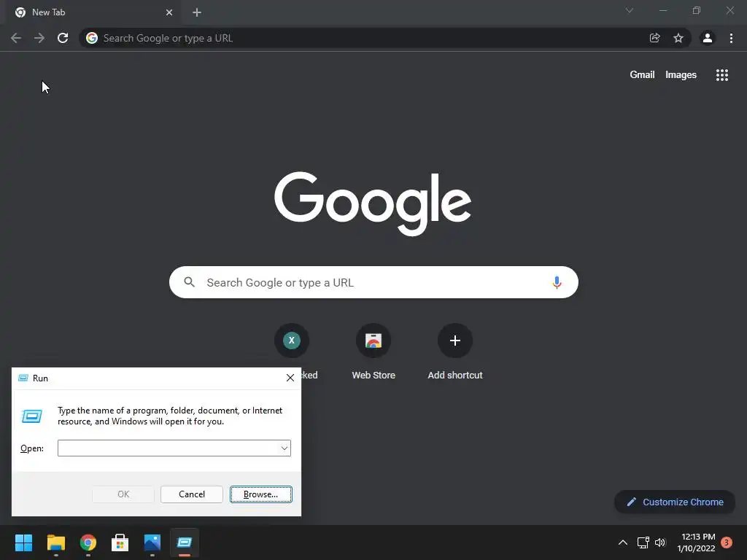Open the clock and date flyout
The image size is (747, 560).
[x=696, y=542]
